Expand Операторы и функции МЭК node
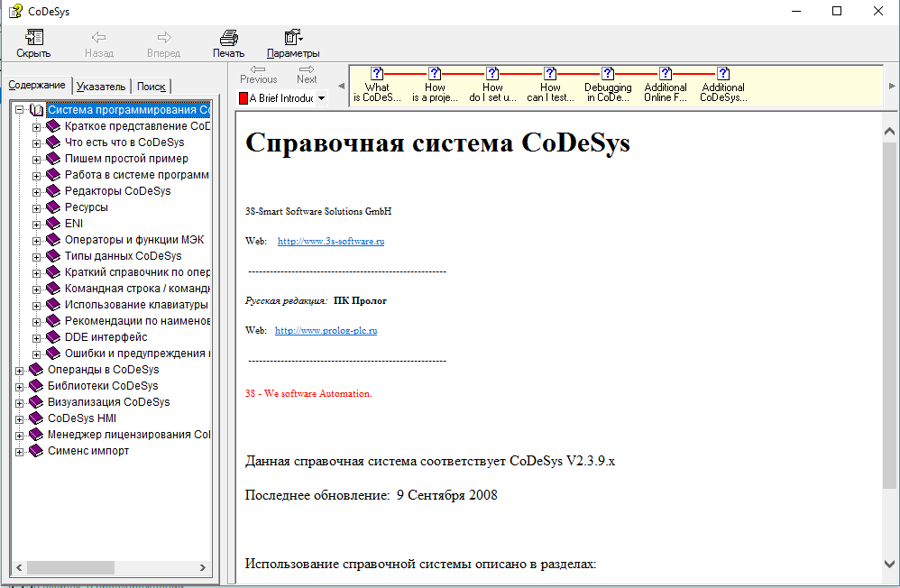 [x=36, y=241]
